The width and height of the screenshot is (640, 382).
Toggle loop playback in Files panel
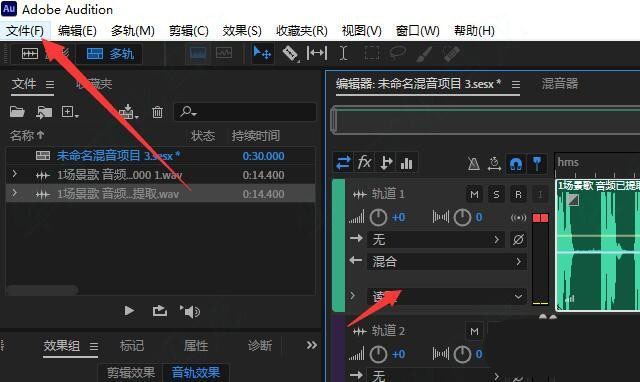coord(160,311)
